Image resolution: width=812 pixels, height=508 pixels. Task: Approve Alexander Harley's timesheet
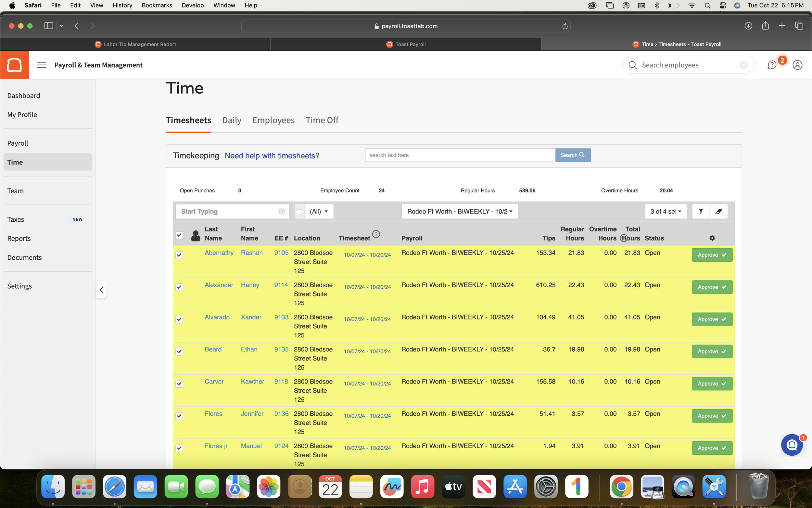coord(712,287)
